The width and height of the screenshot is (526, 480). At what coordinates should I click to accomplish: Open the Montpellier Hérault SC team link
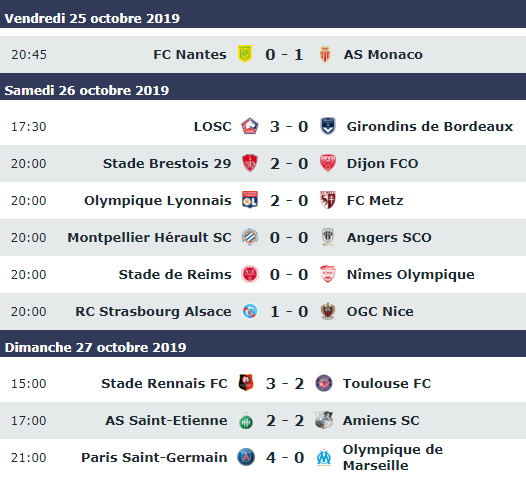[149, 237]
